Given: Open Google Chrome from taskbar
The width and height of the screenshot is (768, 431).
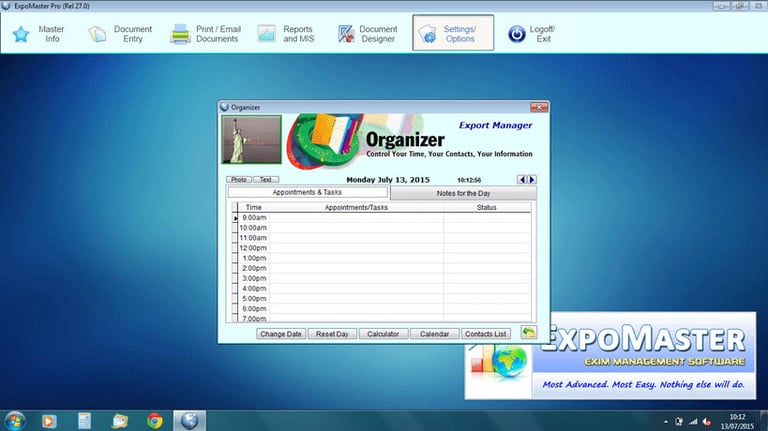Looking at the screenshot, I should tap(155, 421).
